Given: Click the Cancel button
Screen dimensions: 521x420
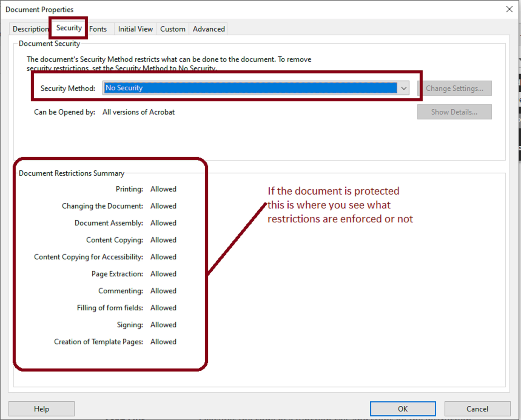Looking at the screenshot, I should pos(477,409).
